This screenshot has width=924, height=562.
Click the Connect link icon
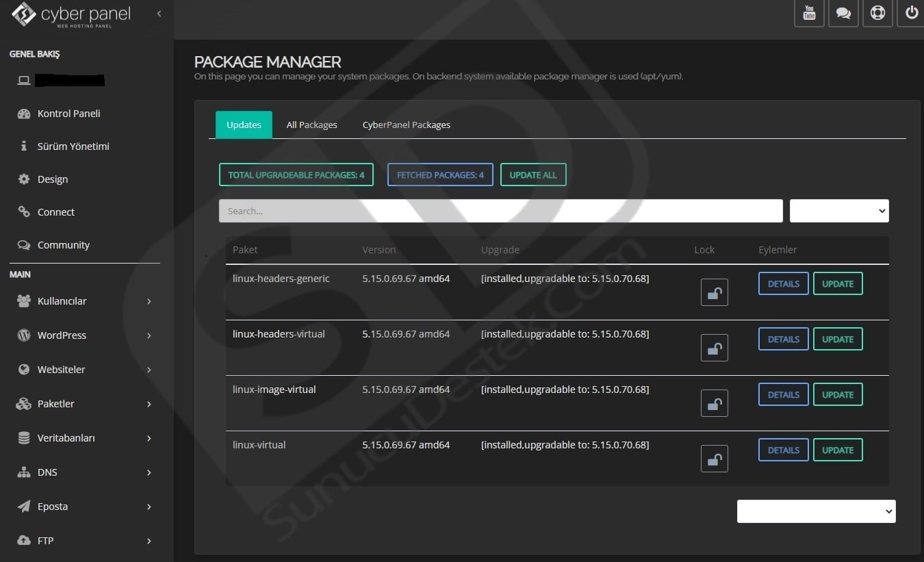click(x=24, y=212)
